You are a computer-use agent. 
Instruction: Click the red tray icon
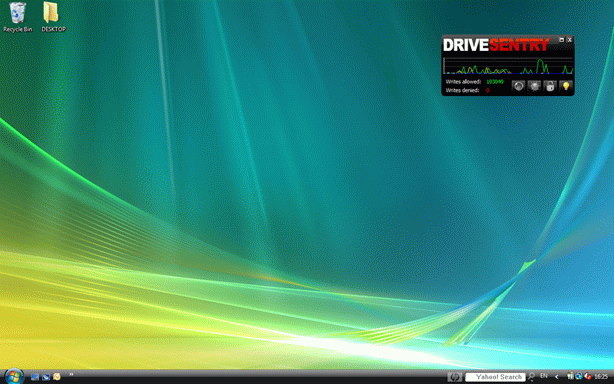click(x=587, y=377)
